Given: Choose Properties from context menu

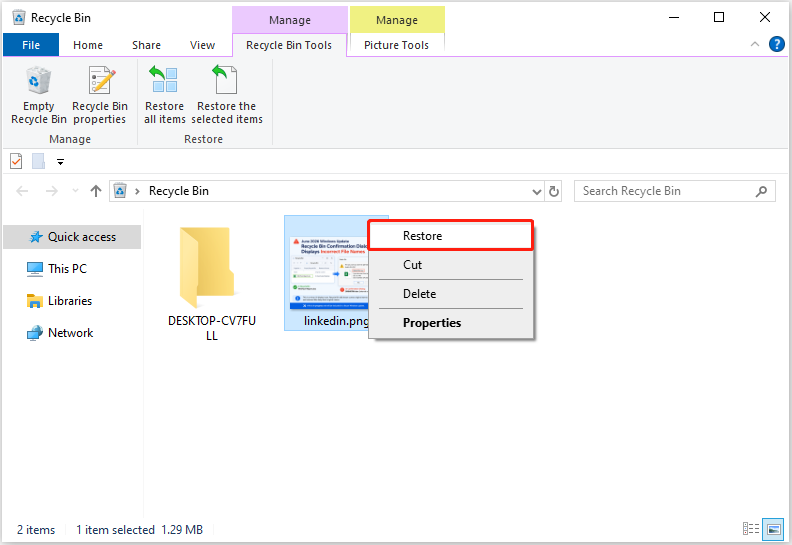Looking at the screenshot, I should pyautogui.click(x=451, y=323).
